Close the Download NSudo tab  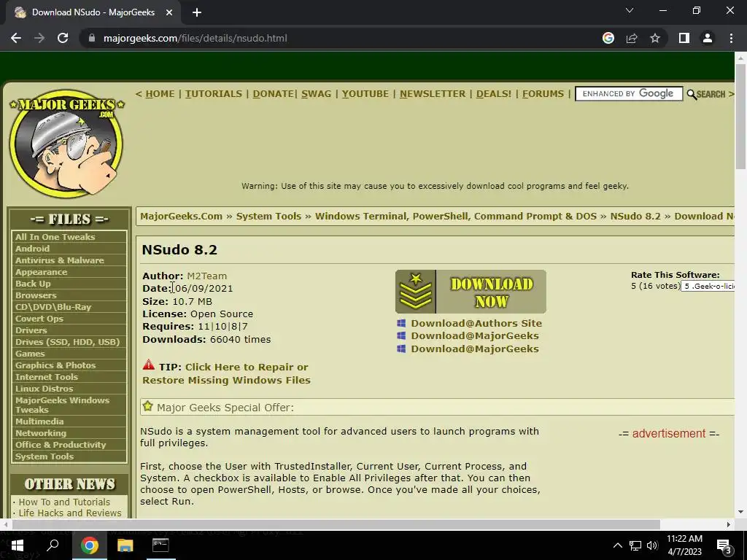(169, 13)
